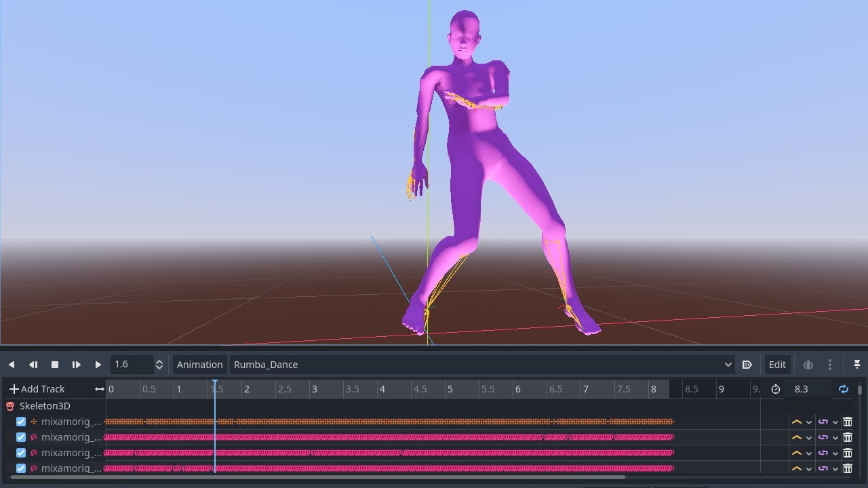Click the purple loop wrap icon on first rotation track

point(823,437)
